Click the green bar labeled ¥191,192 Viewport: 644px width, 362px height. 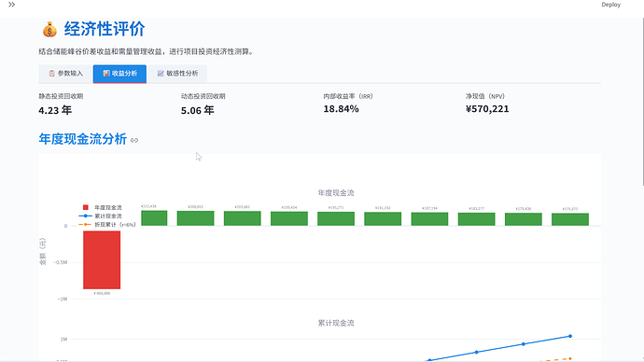383,218
